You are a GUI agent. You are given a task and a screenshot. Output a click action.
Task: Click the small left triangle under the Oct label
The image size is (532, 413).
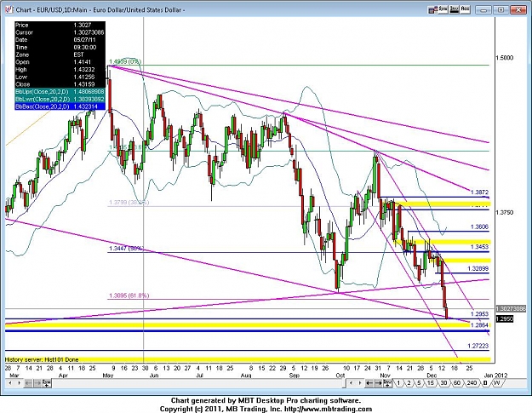click(351, 383)
